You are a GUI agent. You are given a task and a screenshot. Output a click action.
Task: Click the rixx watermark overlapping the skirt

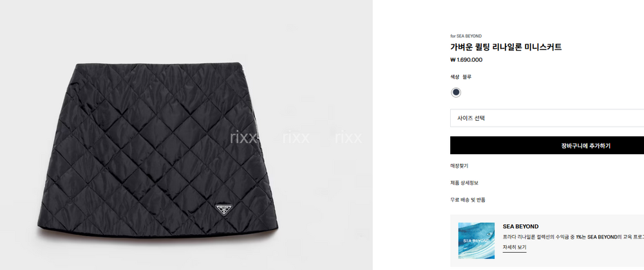point(244,138)
